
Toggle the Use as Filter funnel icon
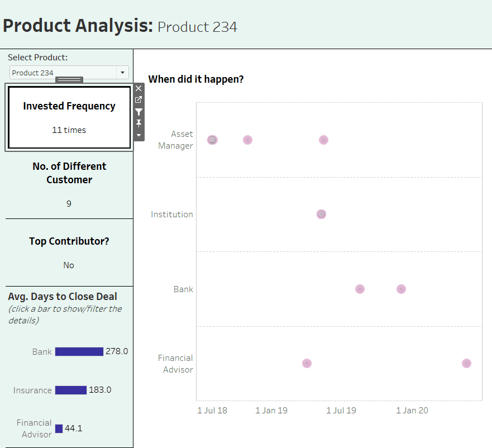[x=138, y=112]
